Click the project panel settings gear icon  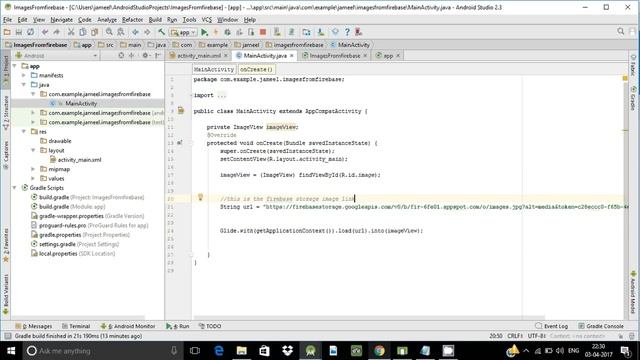[145, 56]
